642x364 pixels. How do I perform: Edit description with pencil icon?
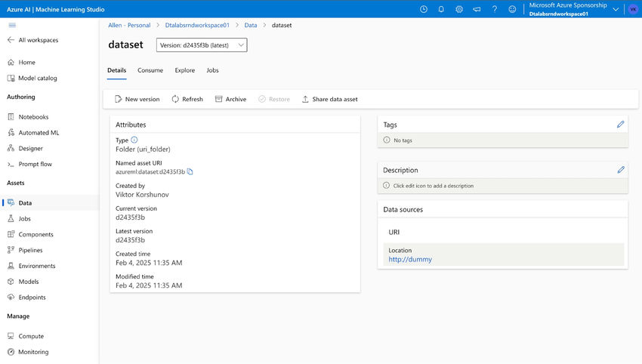coord(621,170)
